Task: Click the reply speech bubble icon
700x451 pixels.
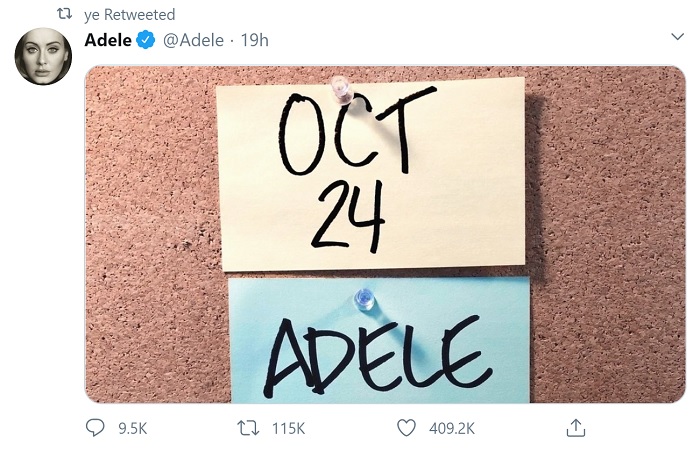Action: tap(95, 428)
